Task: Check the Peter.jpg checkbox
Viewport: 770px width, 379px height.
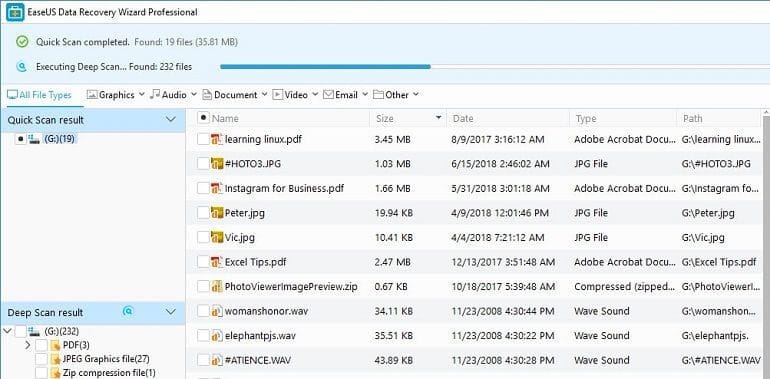Action: (203, 213)
